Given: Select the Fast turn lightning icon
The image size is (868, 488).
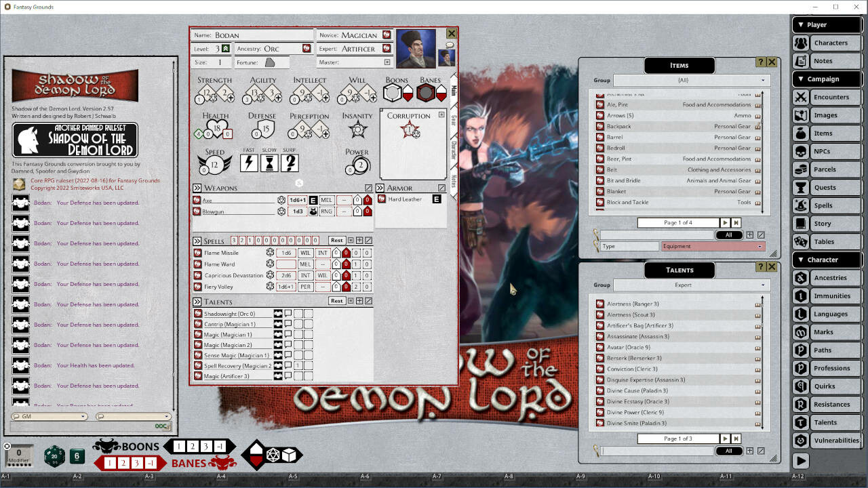Looking at the screenshot, I should point(249,161).
